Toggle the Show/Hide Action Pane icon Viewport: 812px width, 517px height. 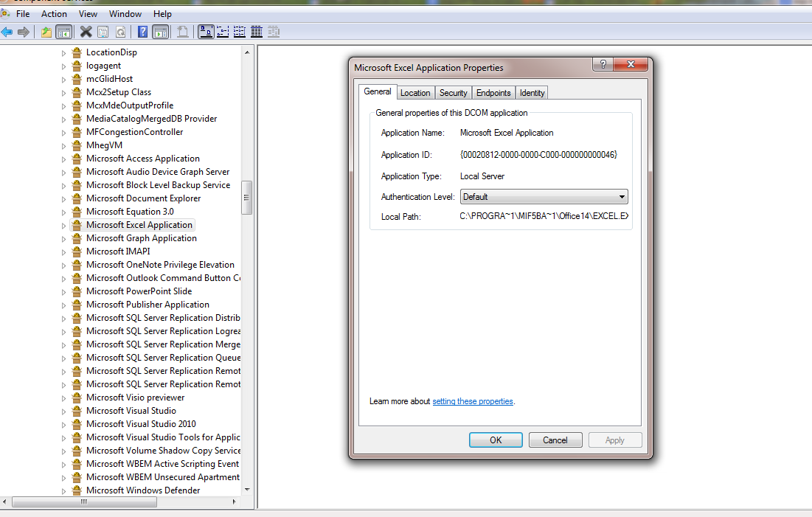(161, 32)
